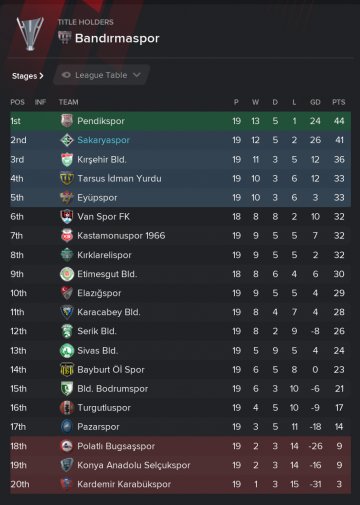Click the Tarsus İdman Yurdu crest
This screenshot has height=505, width=360.
67,178
